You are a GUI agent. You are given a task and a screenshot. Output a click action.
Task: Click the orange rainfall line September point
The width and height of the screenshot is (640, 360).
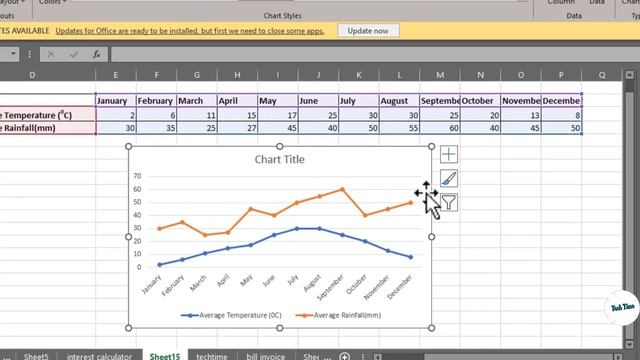342,189
